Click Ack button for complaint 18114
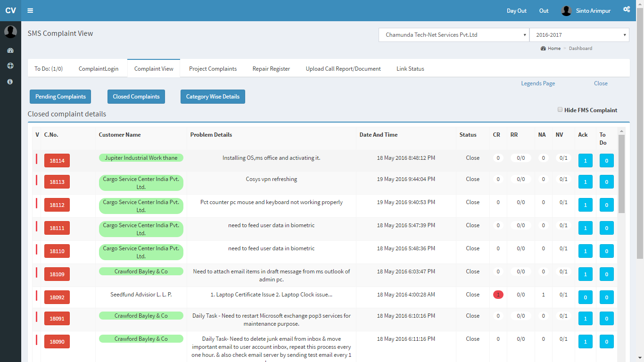 click(586, 161)
